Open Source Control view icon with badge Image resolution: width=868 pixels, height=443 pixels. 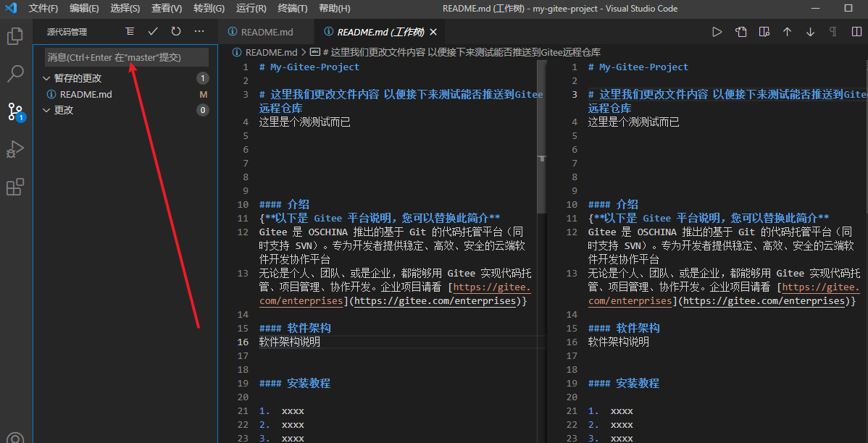click(x=15, y=111)
